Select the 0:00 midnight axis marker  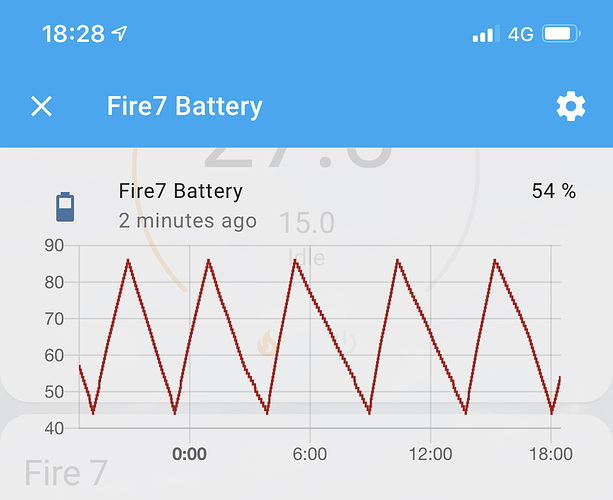pos(190,454)
